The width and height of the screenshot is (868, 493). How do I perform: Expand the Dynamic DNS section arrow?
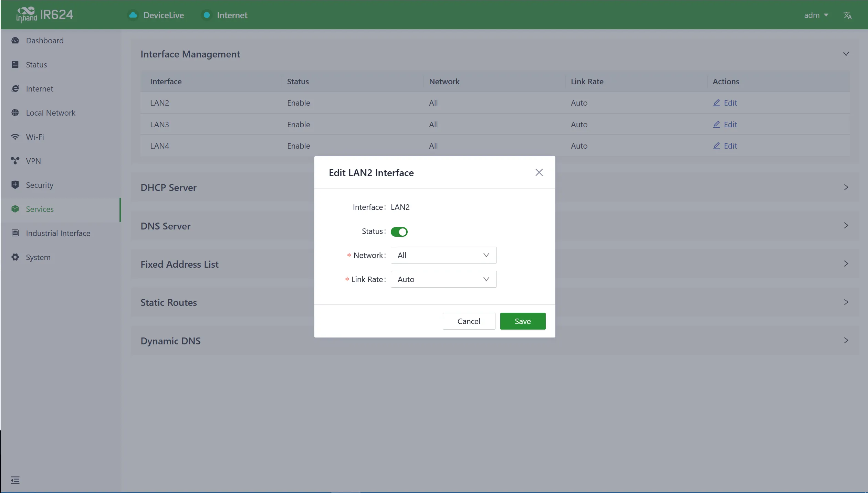coord(846,340)
